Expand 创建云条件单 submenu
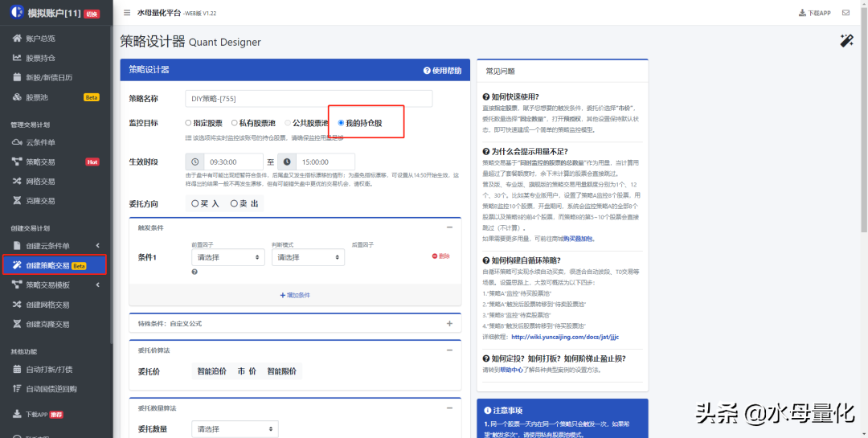Image resolution: width=868 pixels, height=438 pixels. tap(97, 246)
